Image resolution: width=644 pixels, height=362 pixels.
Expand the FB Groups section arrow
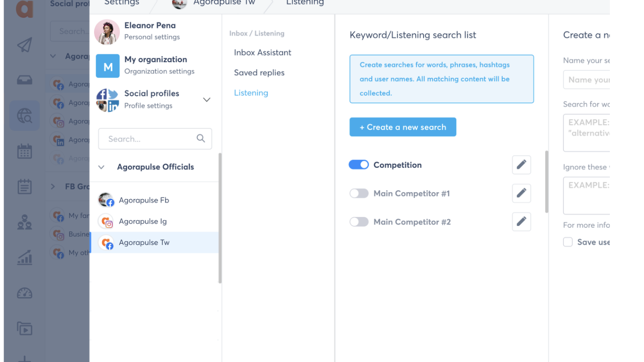pyautogui.click(x=53, y=187)
